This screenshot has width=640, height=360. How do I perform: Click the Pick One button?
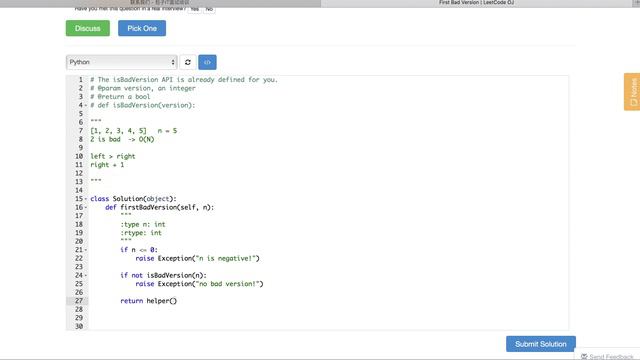[x=142, y=28]
